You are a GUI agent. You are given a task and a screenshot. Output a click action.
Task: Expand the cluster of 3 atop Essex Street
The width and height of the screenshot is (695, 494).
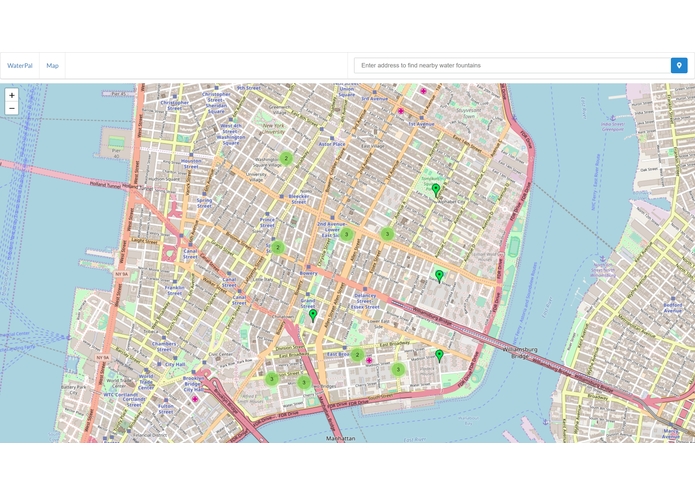[387, 234]
